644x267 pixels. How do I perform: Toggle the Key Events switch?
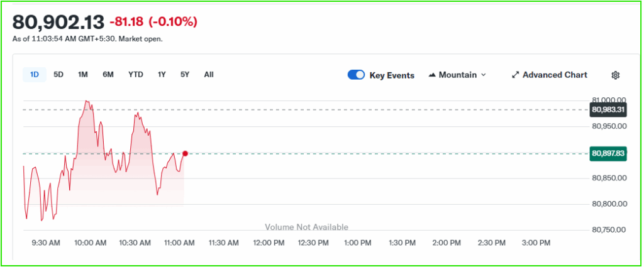coord(356,75)
